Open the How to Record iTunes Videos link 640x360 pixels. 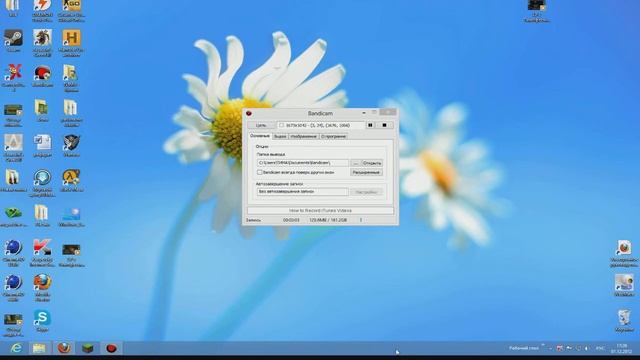pos(320,211)
